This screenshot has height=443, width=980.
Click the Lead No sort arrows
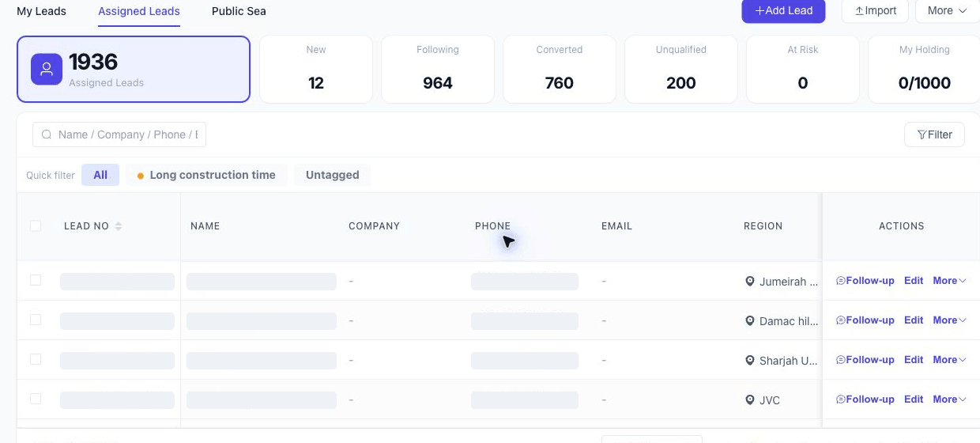pyautogui.click(x=119, y=226)
